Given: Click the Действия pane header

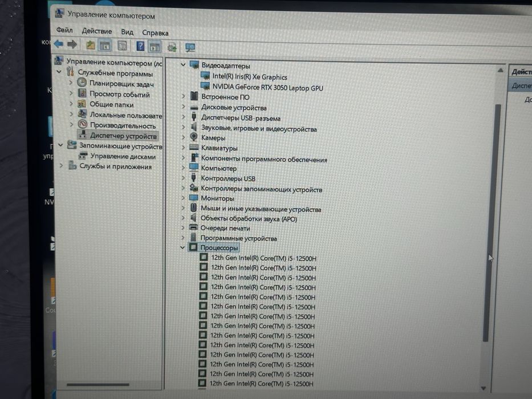Looking at the screenshot, I should (520, 72).
